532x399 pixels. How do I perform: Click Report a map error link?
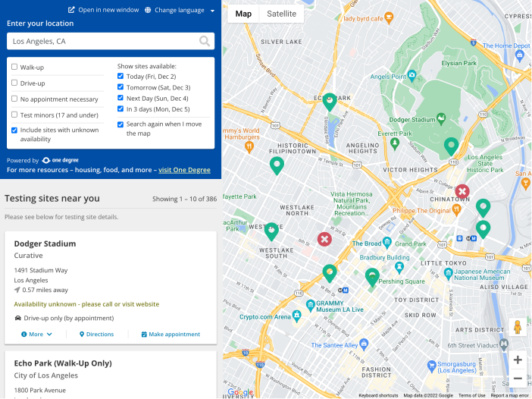[511, 396]
